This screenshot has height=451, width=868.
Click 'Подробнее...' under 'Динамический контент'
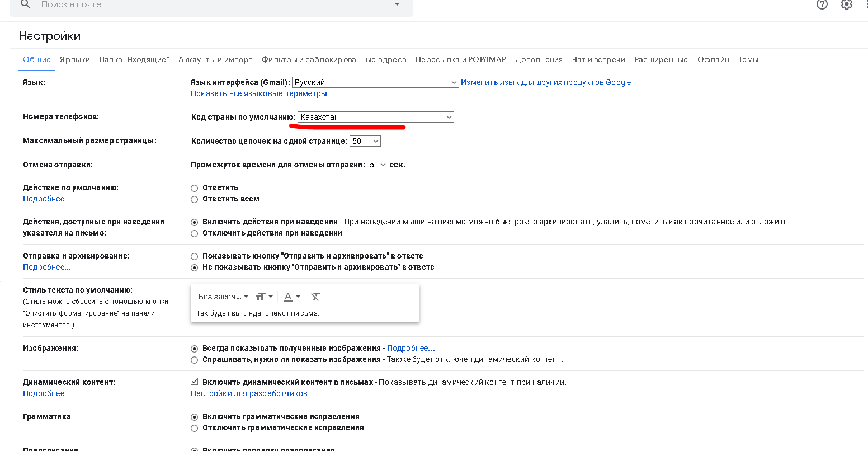click(47, 393)
